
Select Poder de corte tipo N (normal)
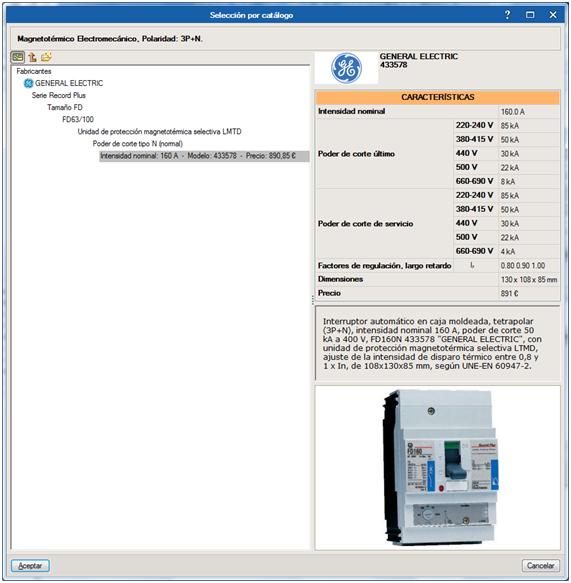pyautogui.click(x=138, y=144)
